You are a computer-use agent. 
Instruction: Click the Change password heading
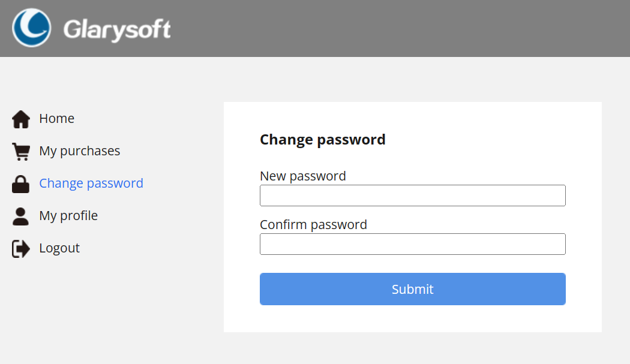(x=322, y=139)
